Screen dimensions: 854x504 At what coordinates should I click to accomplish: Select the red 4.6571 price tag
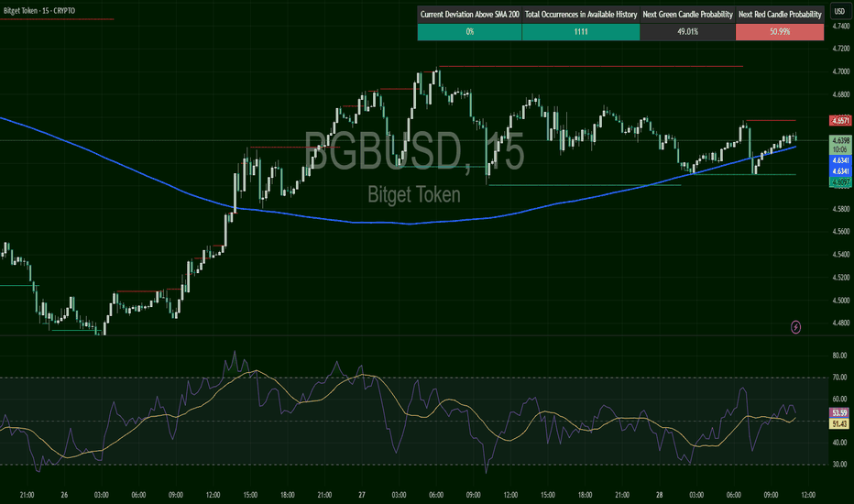coord(839,120)
